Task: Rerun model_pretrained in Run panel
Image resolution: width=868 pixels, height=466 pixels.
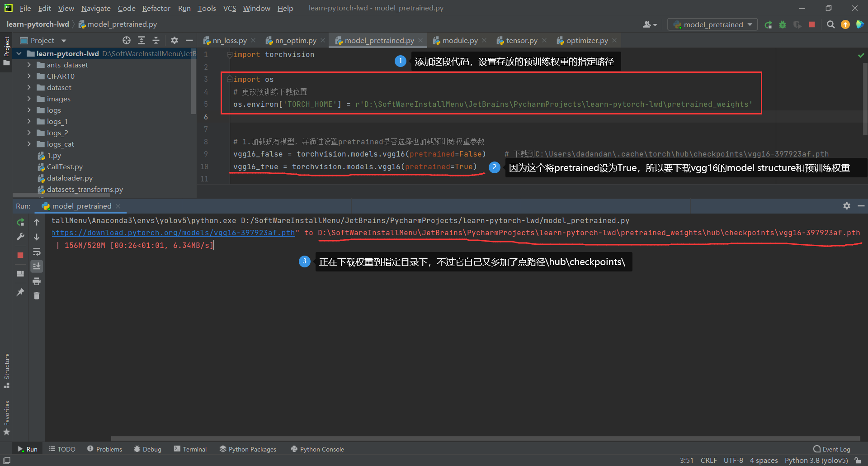Action: click(x=20, y=222)
